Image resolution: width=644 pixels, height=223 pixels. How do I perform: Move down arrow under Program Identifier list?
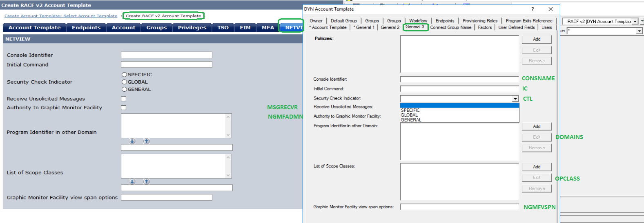click(x=132, y=141)
